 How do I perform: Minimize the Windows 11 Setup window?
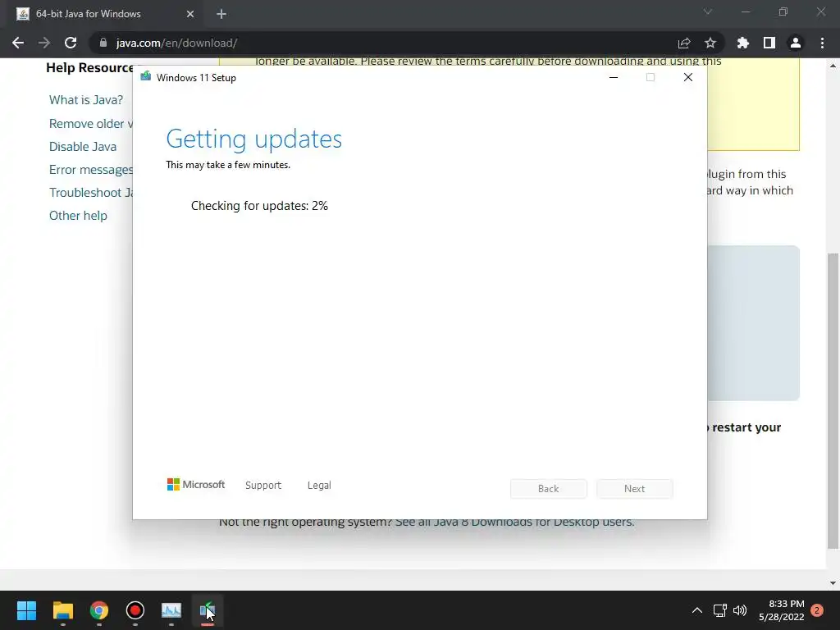614,77
